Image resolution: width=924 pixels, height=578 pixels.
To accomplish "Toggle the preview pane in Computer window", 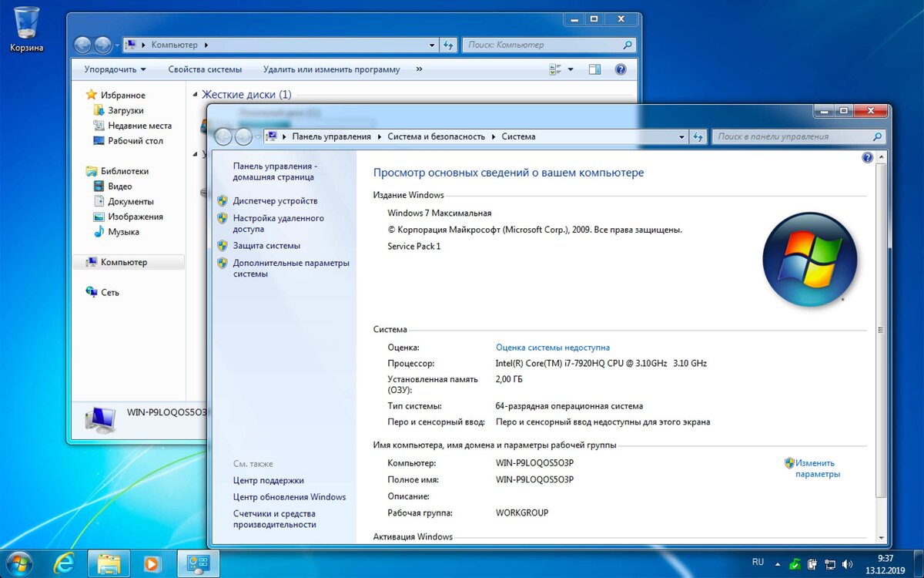I will tap(594, 69).
